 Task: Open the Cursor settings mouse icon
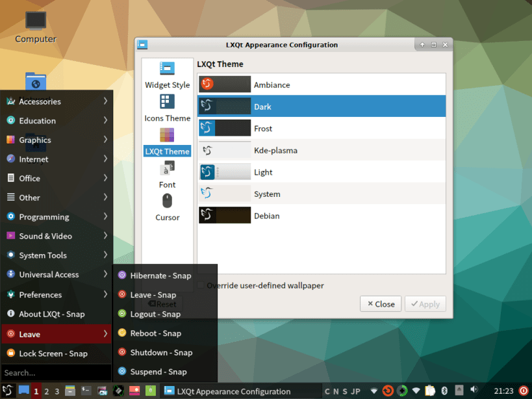tap(167, 201)
